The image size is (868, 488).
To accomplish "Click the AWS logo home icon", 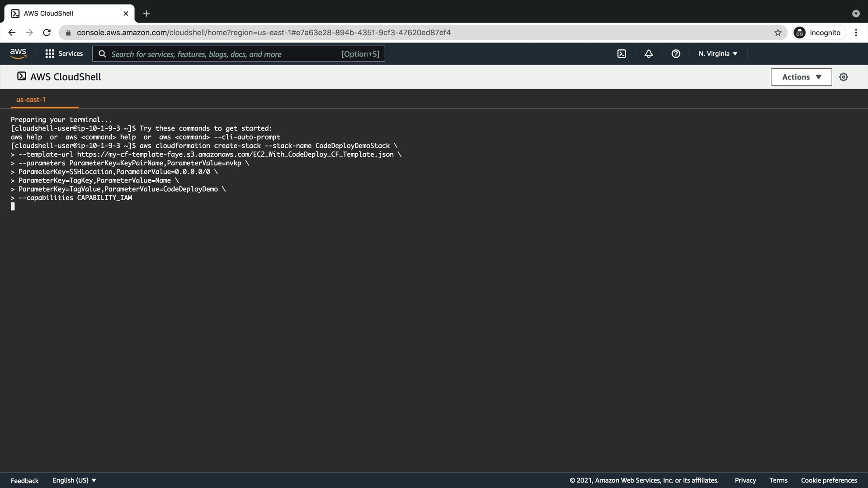I will pyautogui.click(x=18, y=53).
